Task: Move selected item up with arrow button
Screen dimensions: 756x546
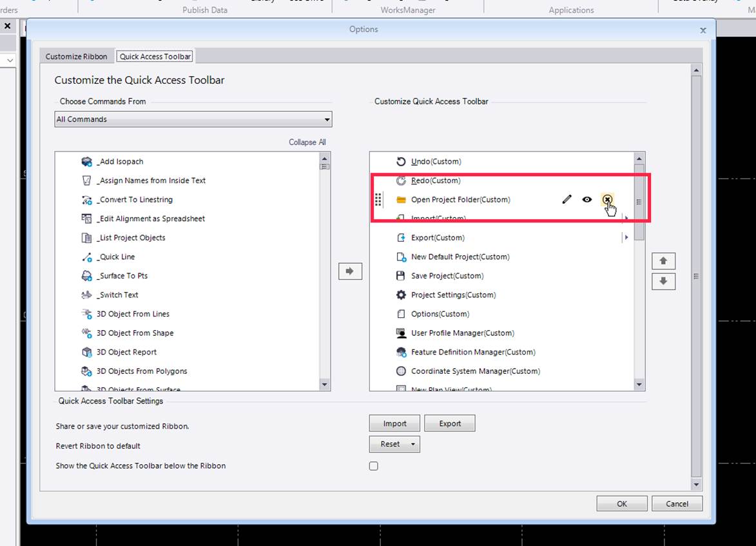Action: click(663, 261)
